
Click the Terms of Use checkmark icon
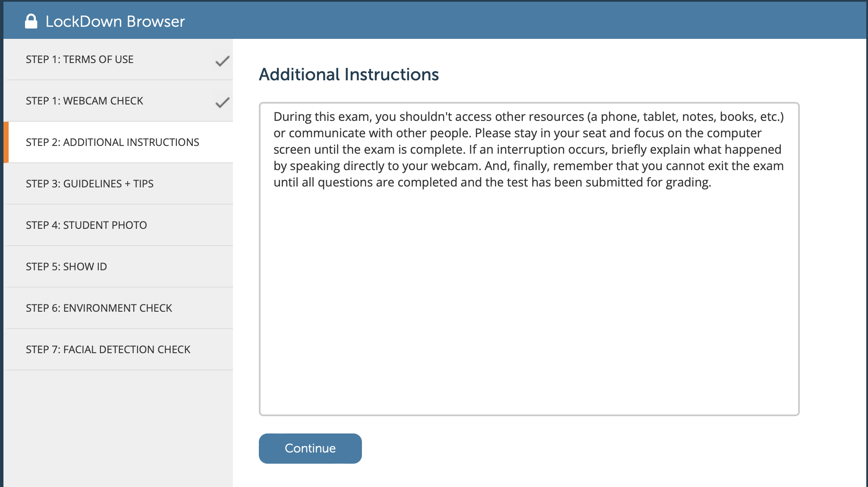(222, 61)
